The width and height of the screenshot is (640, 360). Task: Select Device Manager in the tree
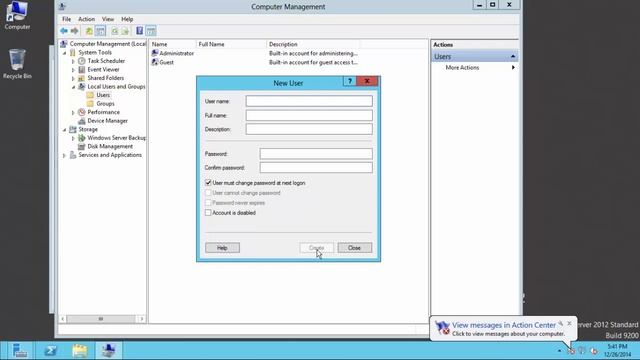click(x=107, y=121)
